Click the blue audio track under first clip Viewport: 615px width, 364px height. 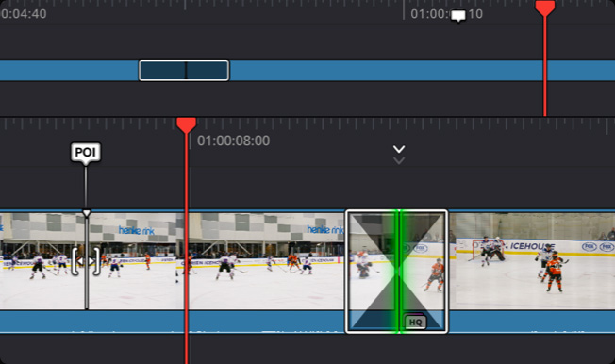(91, 322)
